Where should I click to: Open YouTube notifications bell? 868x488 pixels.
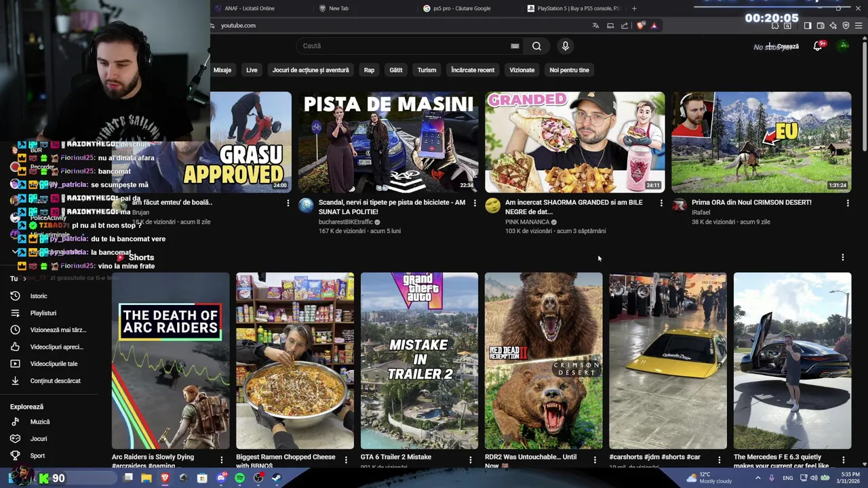point(818,46)
